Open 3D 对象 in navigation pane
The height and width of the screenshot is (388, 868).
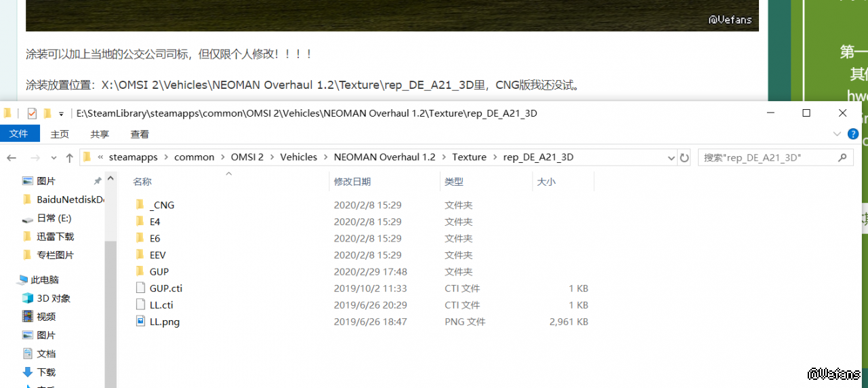pyautogui.click(x=54, y=298)
